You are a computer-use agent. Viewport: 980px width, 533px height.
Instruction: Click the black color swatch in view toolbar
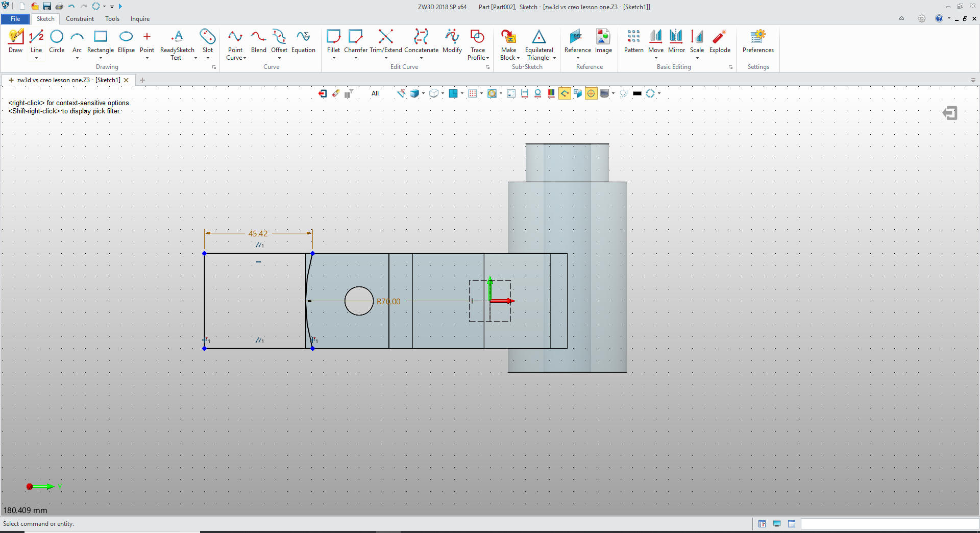click(637, 93)
